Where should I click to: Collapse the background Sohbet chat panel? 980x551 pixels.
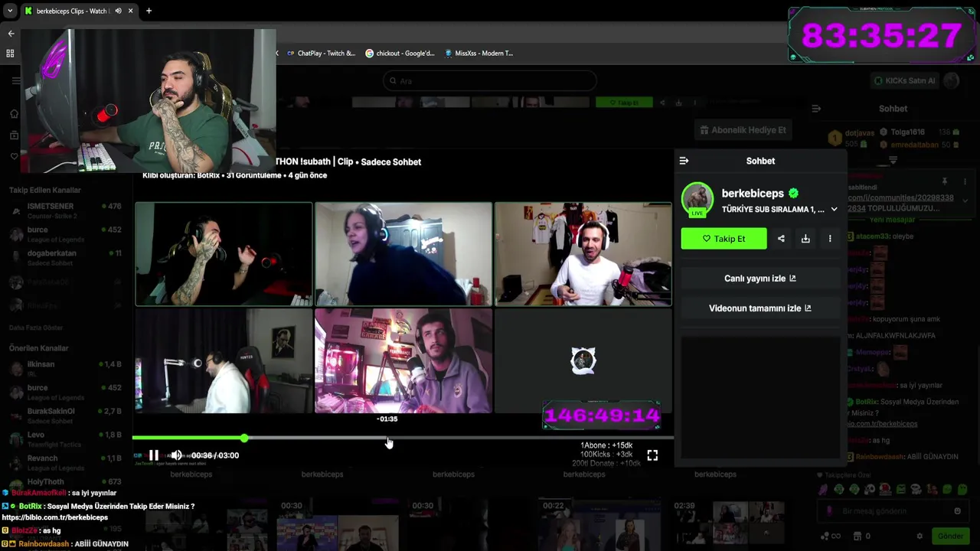pyautogui.click(x=816, y=109)
